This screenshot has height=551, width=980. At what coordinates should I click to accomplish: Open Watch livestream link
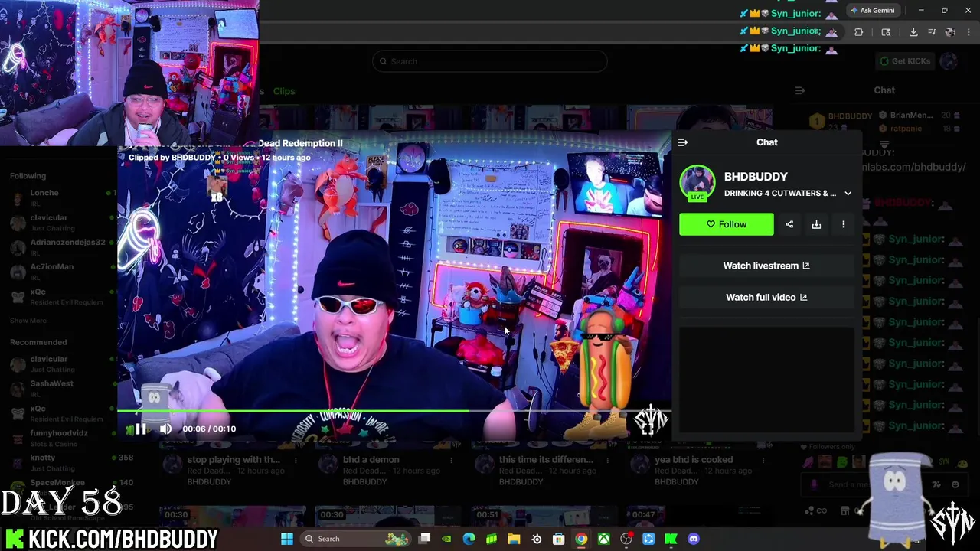(766, 266)
